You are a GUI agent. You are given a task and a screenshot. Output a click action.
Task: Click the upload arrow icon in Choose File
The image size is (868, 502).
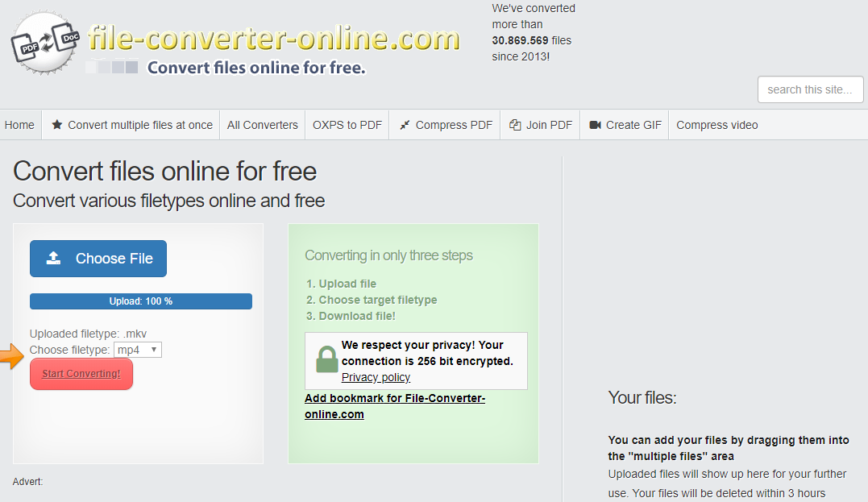click(53, 258)
